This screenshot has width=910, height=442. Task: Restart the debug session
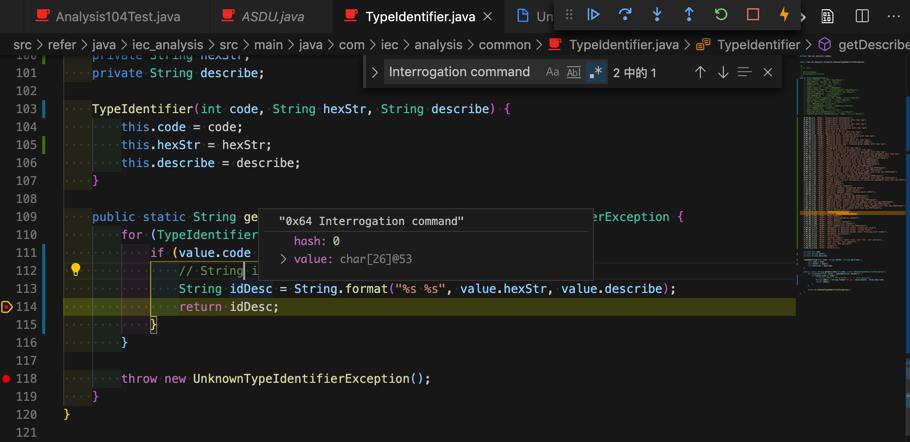721,15
